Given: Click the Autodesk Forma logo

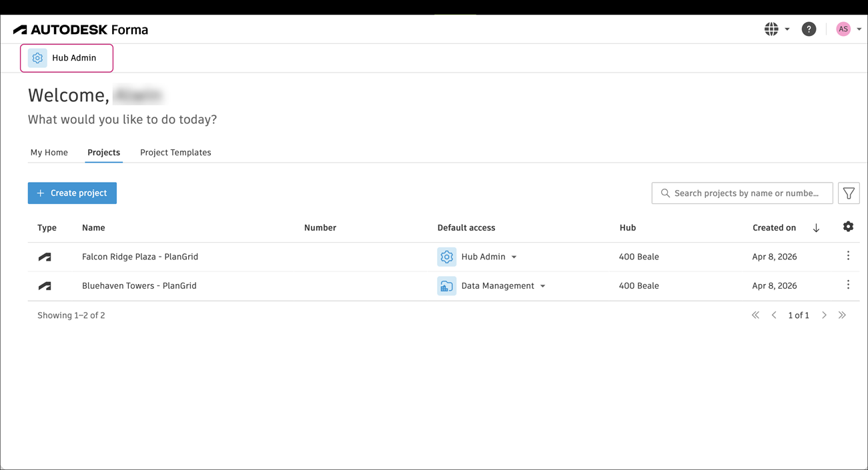Looking at the screenshot, I should coord(81,29).
